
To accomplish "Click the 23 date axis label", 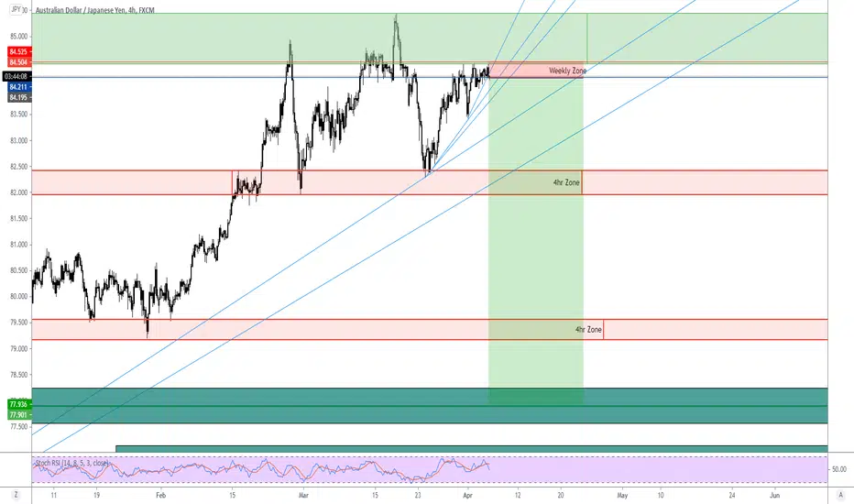I will [418, 495].
